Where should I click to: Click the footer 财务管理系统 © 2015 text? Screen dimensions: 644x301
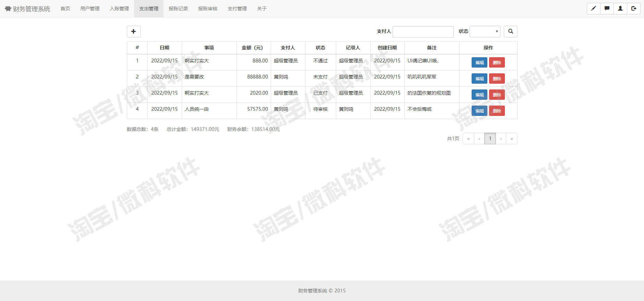(x=322, y=291)
